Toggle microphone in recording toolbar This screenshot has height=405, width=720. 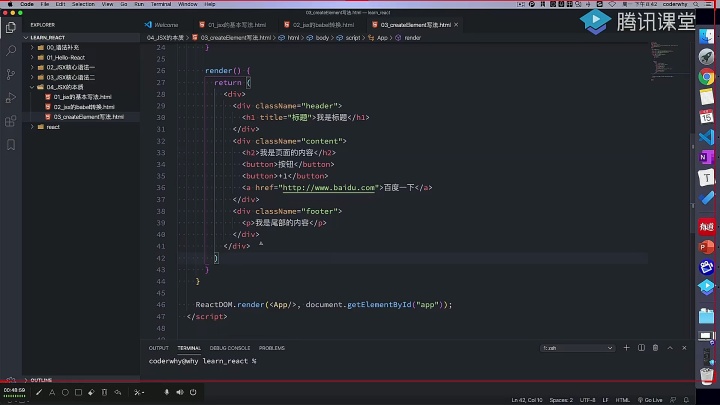(x=167, y=392)
